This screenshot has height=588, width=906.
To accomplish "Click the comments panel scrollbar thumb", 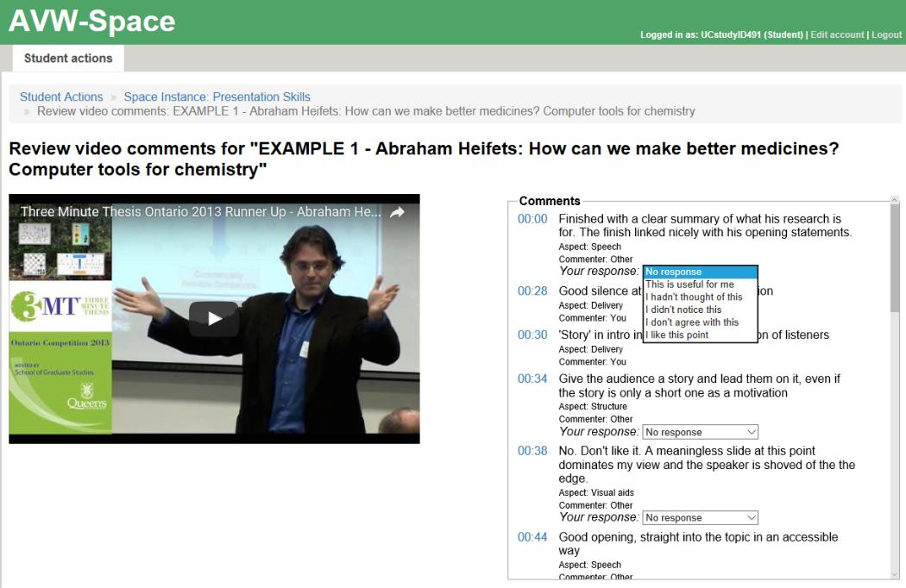I will point(895,258).
